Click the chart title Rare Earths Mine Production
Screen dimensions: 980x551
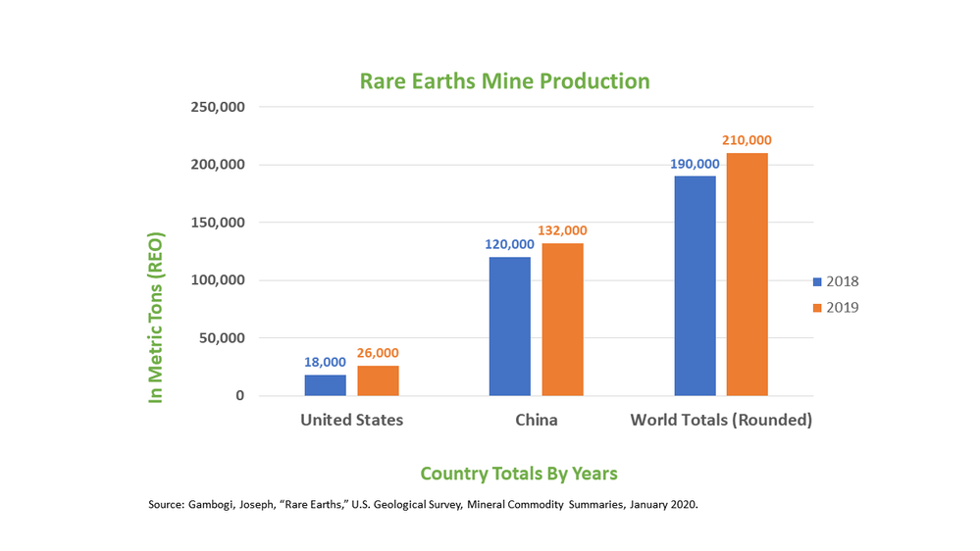[x=504, y=80]
